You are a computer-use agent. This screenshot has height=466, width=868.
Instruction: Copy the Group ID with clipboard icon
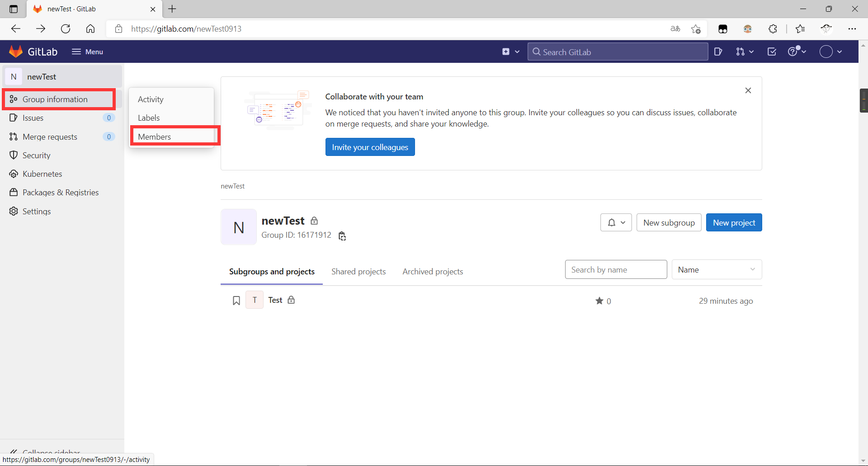click(342, 236)
